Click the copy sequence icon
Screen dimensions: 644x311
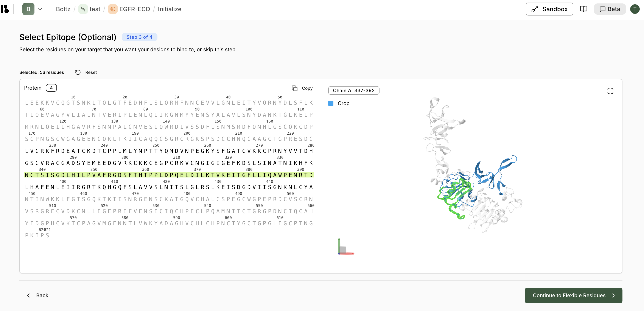[294, 88]
